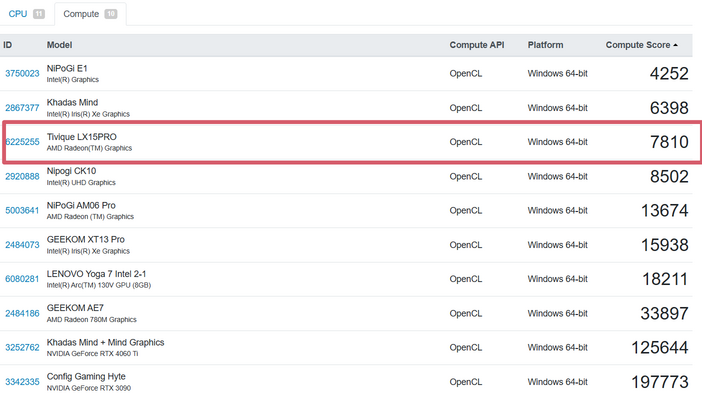Click the model name NiPoGi E1

67,68
